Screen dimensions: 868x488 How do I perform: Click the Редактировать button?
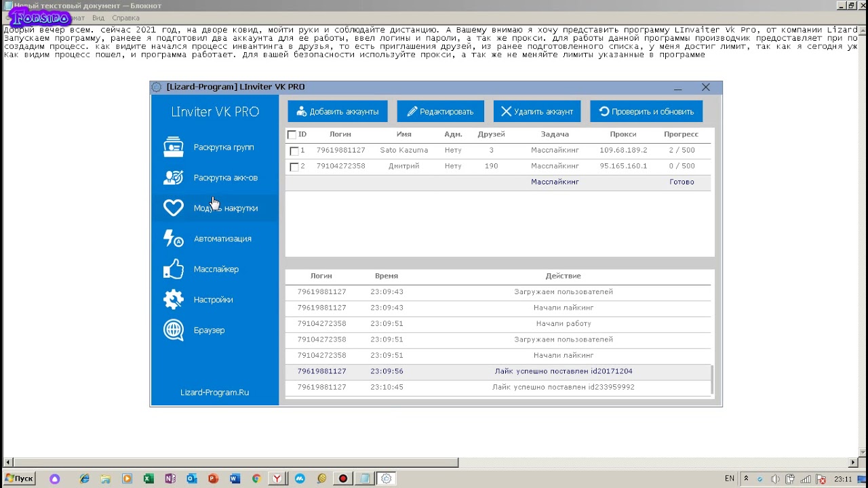pyautogui.click(x=440, y=111)
